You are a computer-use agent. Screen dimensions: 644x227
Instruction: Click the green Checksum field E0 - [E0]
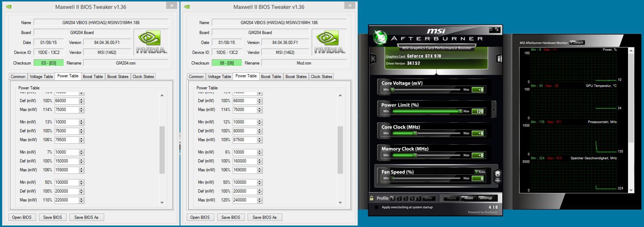click(49, 63)
